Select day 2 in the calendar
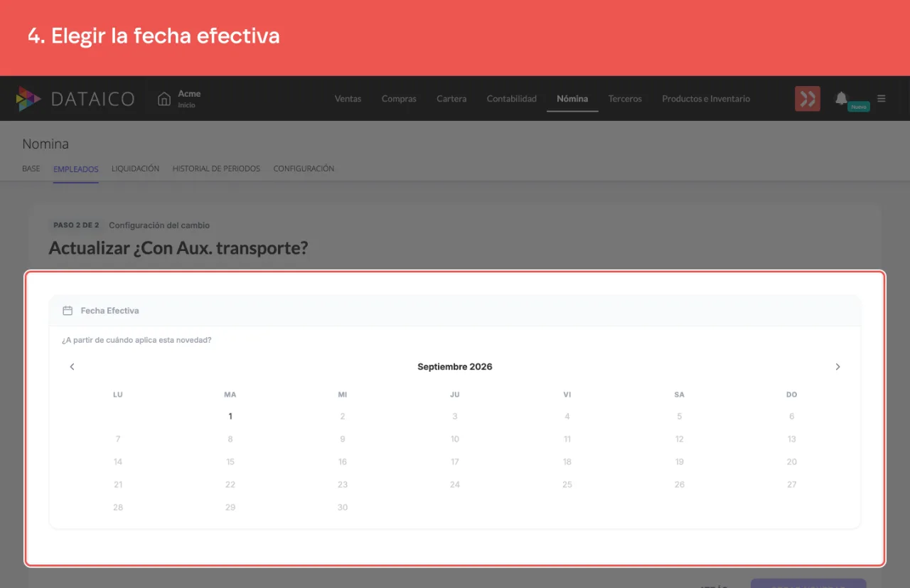The image size is (910, 588). 343,417
